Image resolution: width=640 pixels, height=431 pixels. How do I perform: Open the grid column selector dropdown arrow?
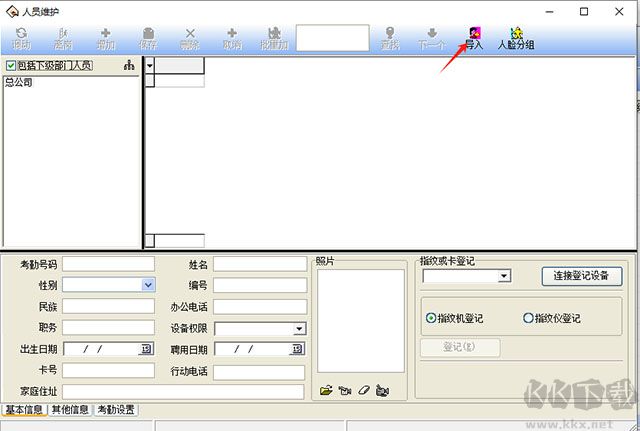point(150,66)
